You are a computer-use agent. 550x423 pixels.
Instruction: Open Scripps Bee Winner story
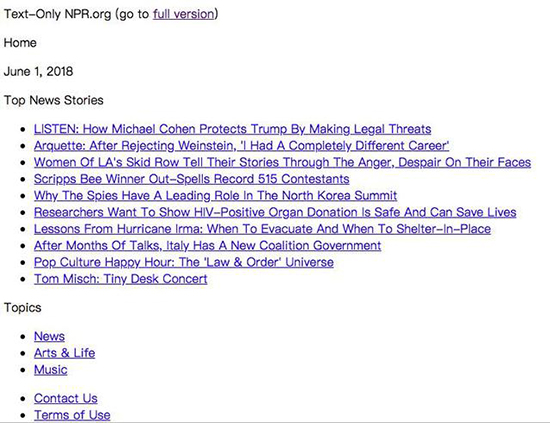coord(192,179)
